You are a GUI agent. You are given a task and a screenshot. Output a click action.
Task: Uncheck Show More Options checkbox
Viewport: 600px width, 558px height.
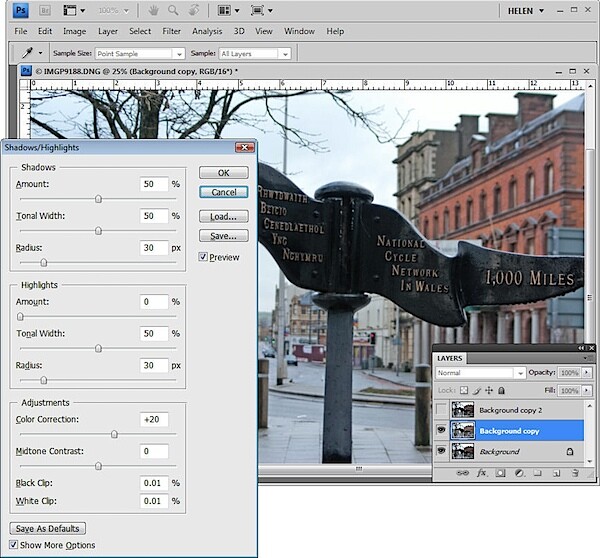tap(13, 544)
